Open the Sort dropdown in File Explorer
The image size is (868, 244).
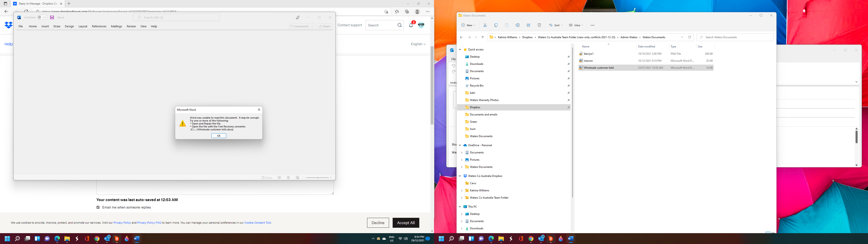[x=556, y=25]
